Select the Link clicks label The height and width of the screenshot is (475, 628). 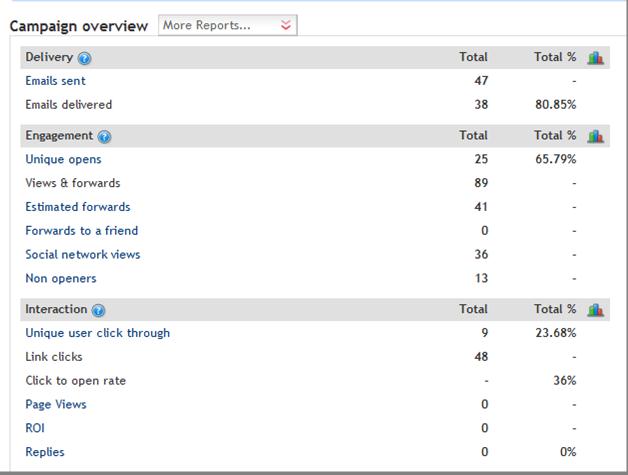click(54, 357)
